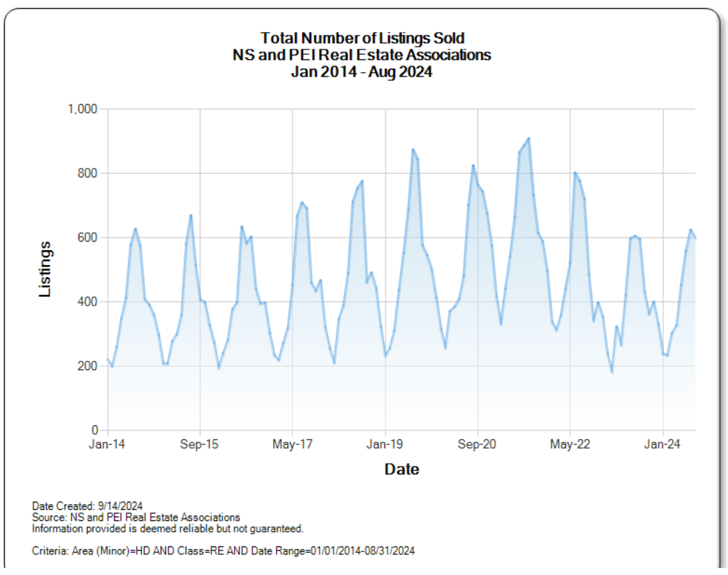Viewport: 728px width, 575px height.
Task: Click the 'Jan 2014 - Aug 2024' date range heading
Action: coord(362,72)
